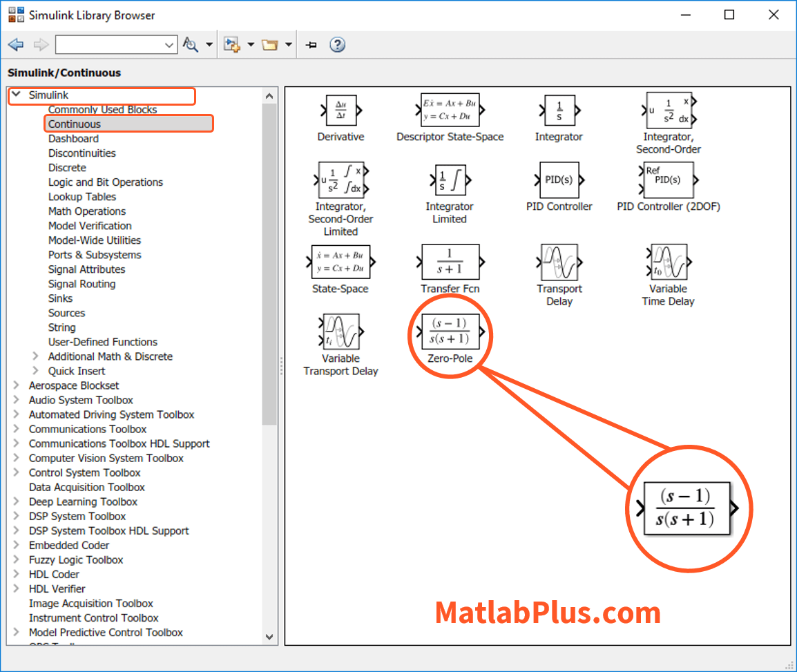Select Control System Toolbox entry

pyautogui.click(x=84, y=472)
